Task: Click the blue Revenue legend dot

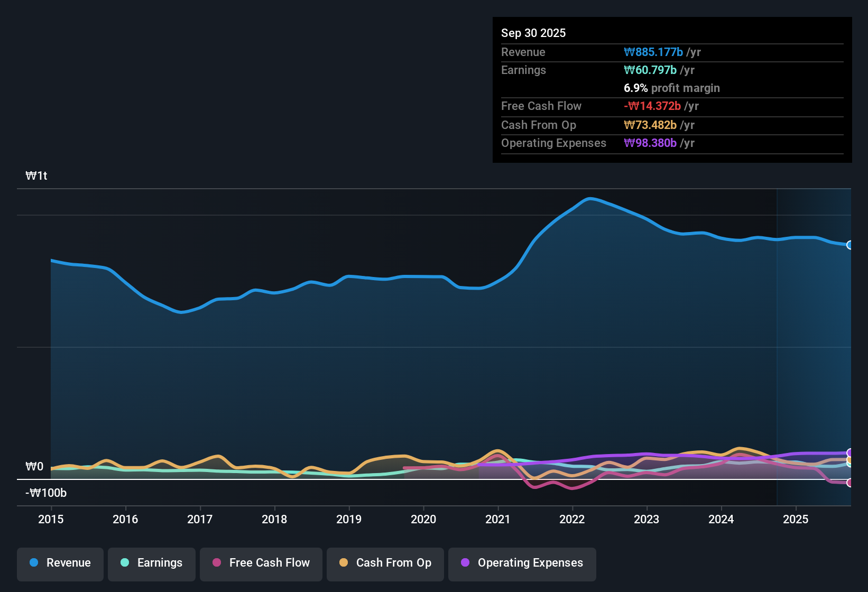Action: coord(33,563)
